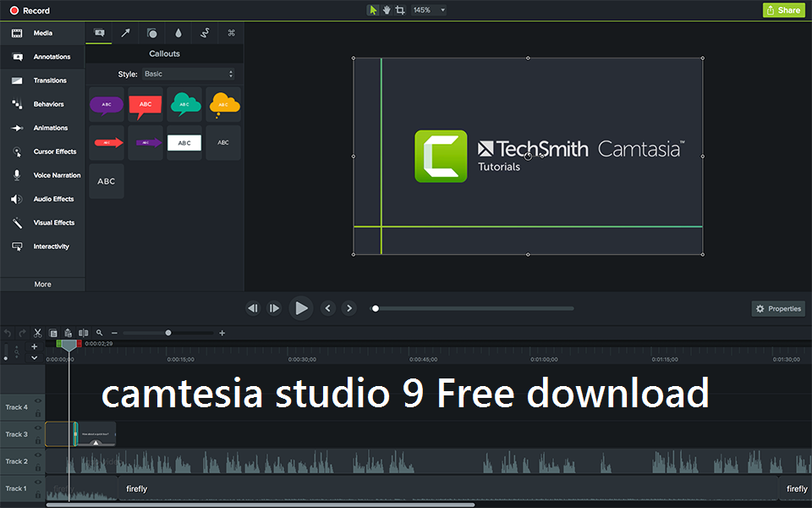Screen dimensions: 812x508
Task: Lock Track 2
Action: click(x=38, y=467)
